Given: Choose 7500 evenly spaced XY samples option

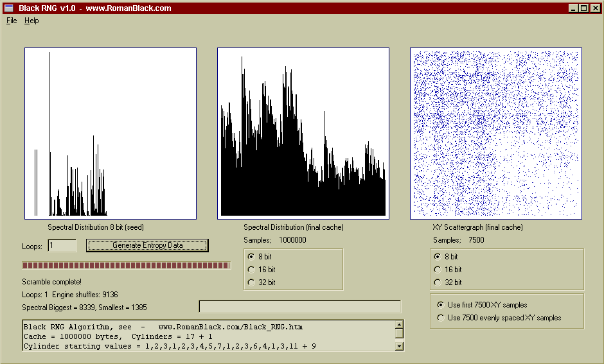Looking at the screenshot, I should pos(440,318).
